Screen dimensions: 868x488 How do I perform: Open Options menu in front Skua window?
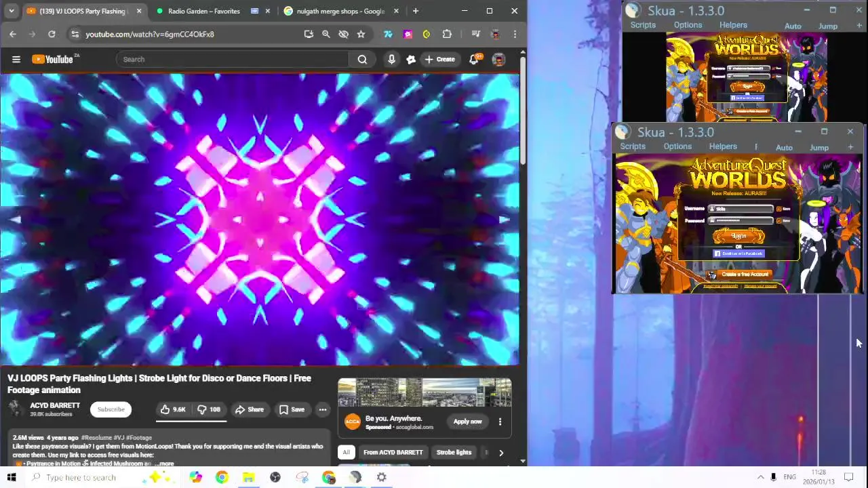[x=677, y=146]
